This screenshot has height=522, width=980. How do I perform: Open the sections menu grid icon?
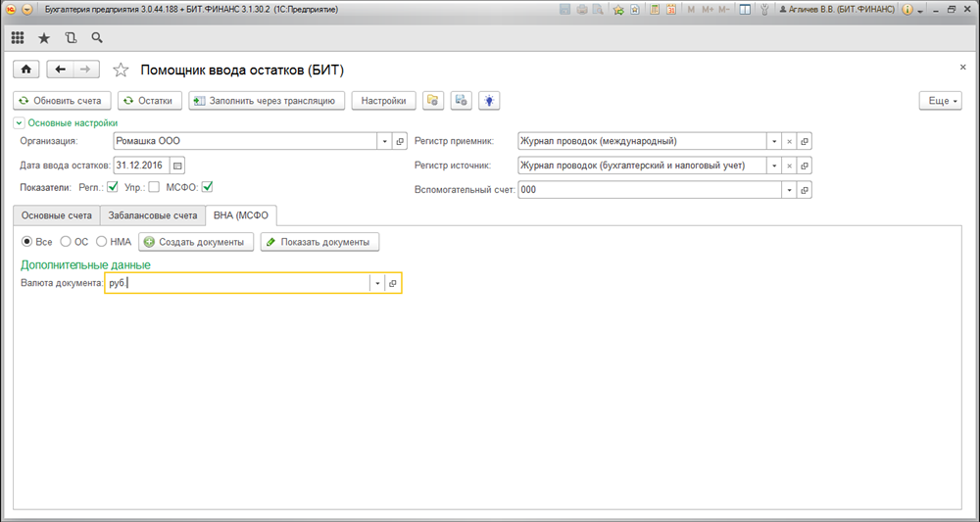(18, 38)
